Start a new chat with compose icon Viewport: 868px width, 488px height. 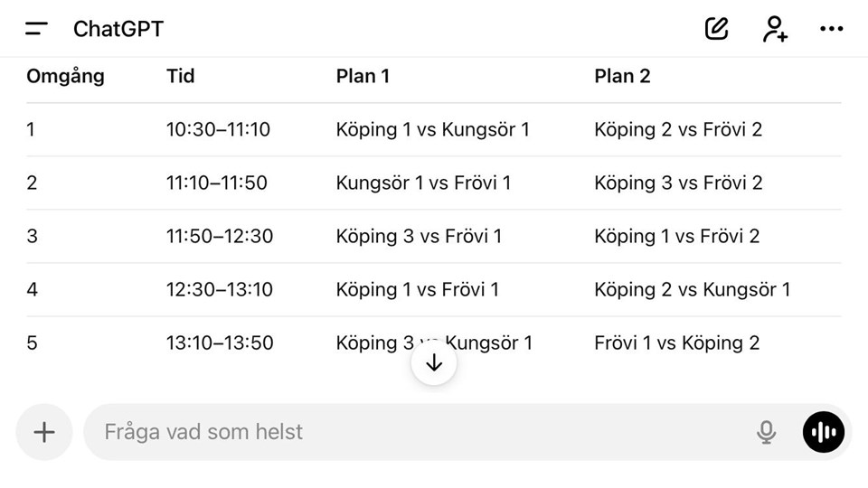[x=717, y=29]
